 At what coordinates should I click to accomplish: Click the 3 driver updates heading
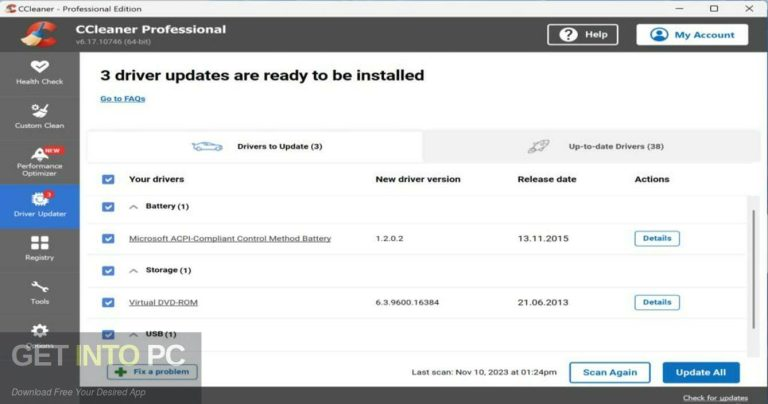262,75
